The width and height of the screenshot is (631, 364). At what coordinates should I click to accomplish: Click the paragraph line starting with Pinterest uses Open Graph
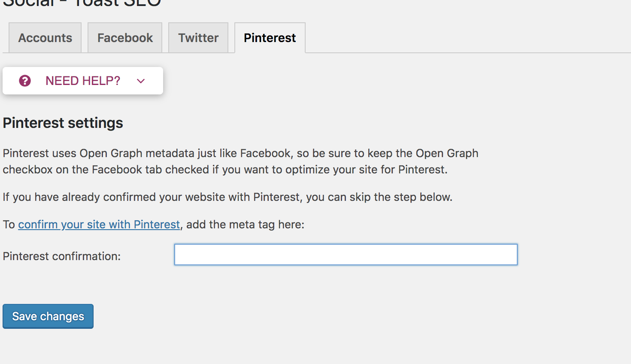pos(240,153)
